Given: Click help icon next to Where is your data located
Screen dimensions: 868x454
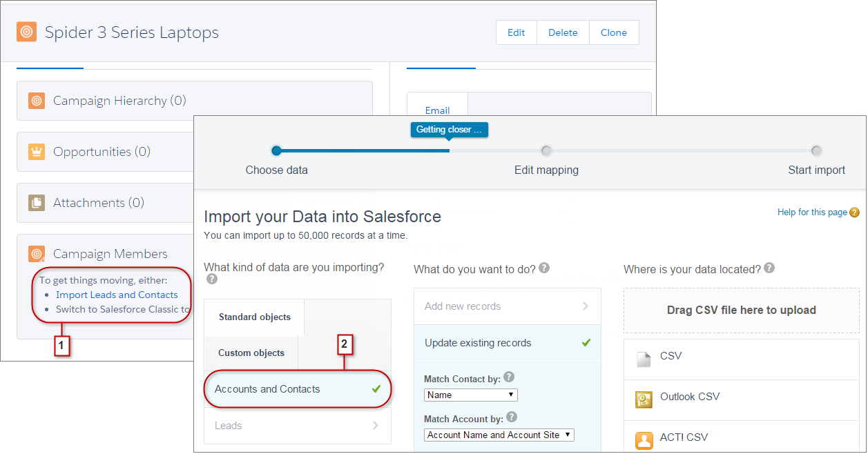Looking at the screenshot, I should [x=769, y=268].
